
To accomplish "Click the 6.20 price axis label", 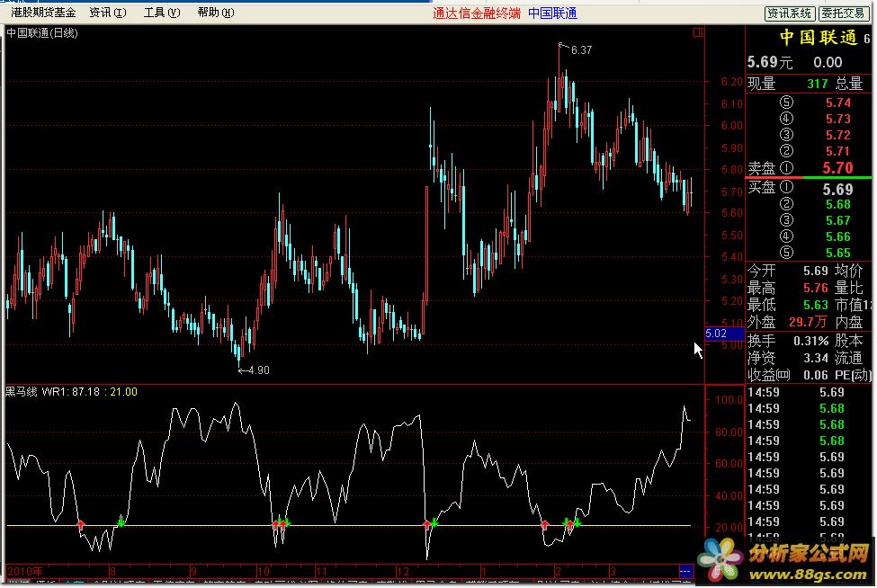I will 732,82.
